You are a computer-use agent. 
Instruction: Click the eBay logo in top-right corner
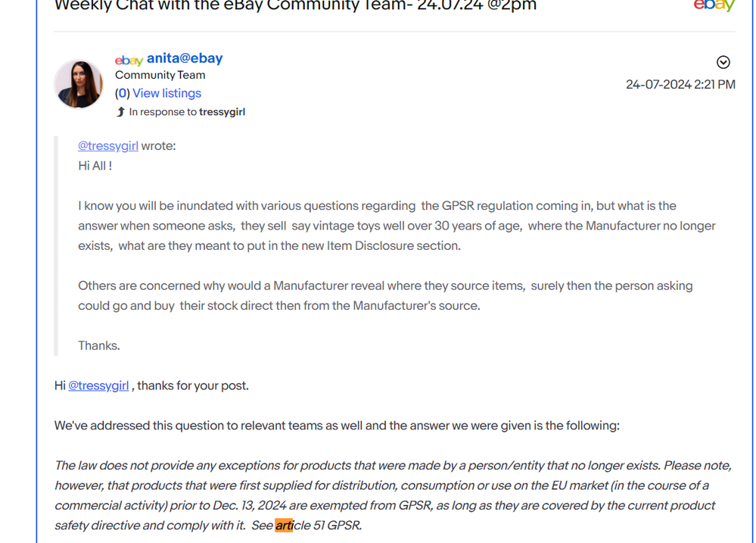click(x=714, y=6)
